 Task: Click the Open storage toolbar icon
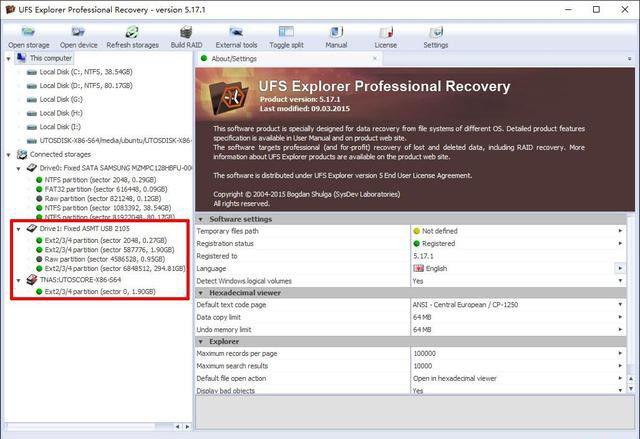[28, 32]
